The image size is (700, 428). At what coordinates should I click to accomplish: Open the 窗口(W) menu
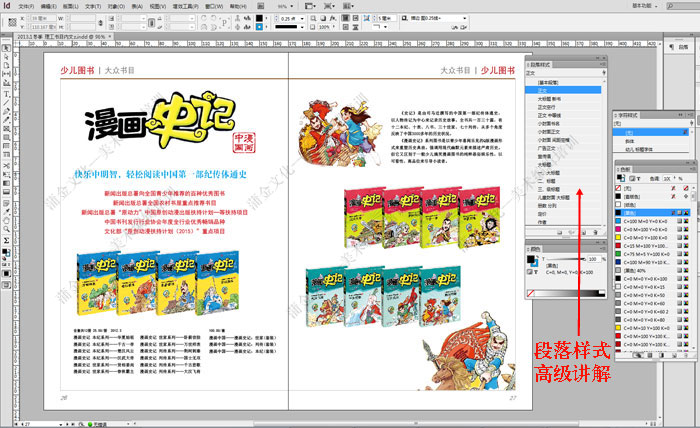coord(214,6)
